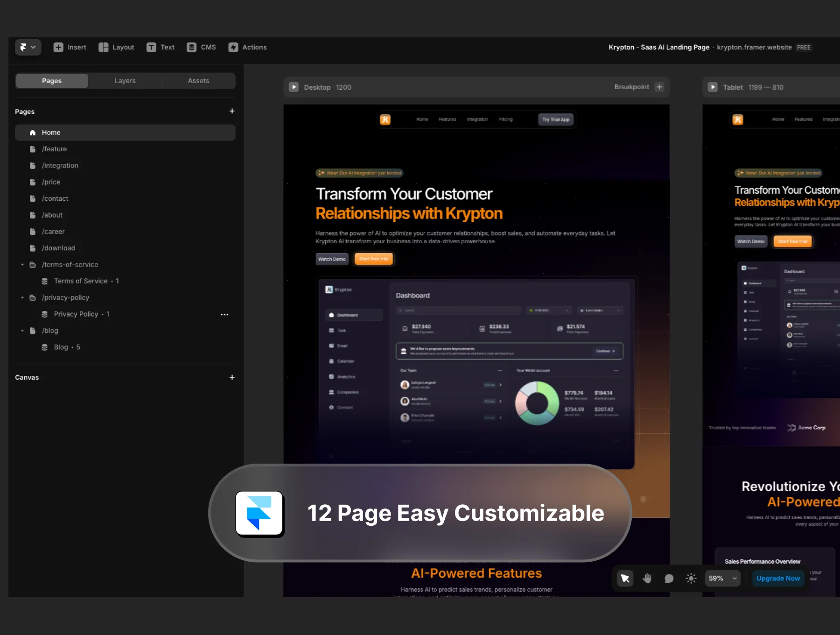Open the /about page
This screenshot has width=840, height=635.
coord(125,215)
